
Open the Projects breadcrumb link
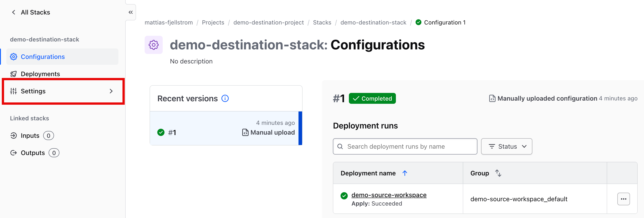(213, 22)
